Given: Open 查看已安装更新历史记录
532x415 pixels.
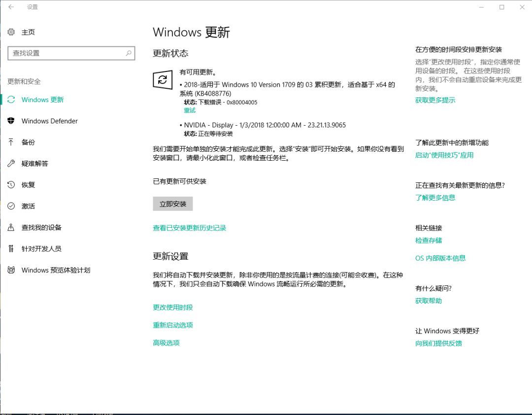Looking at the screenshot, I should click(x=189, y=228).
